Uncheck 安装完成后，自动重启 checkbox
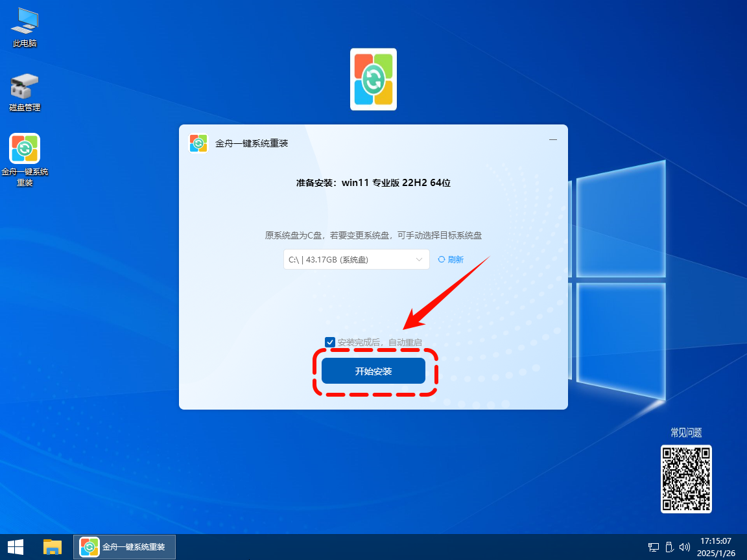Screen dimensions: 747x560 tap(331, 342)
